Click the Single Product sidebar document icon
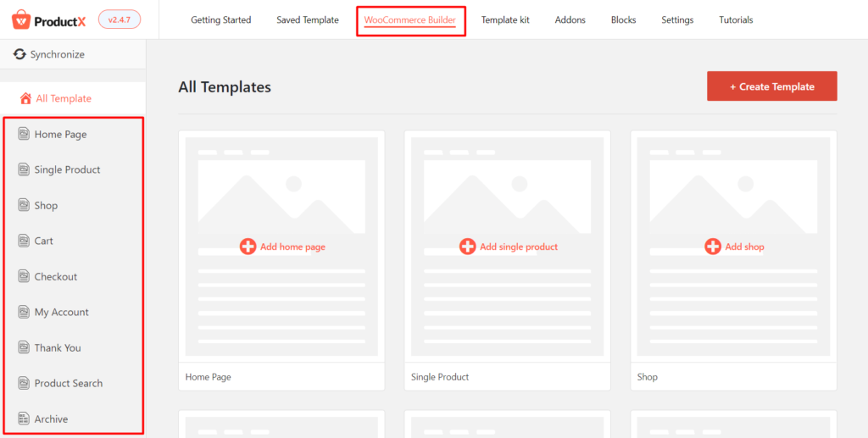Image resolution: width=868 pixels, height=438 pixels. coord(23,169)
